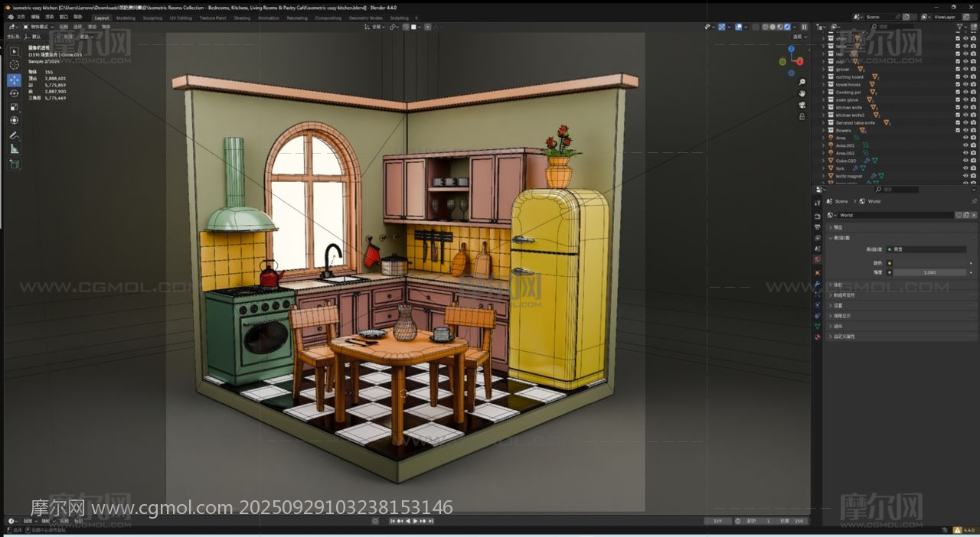Viewport: 980px width, 537px height.
Task: Click the play animation button in the timeline
Action: click(x=415, y=521)
